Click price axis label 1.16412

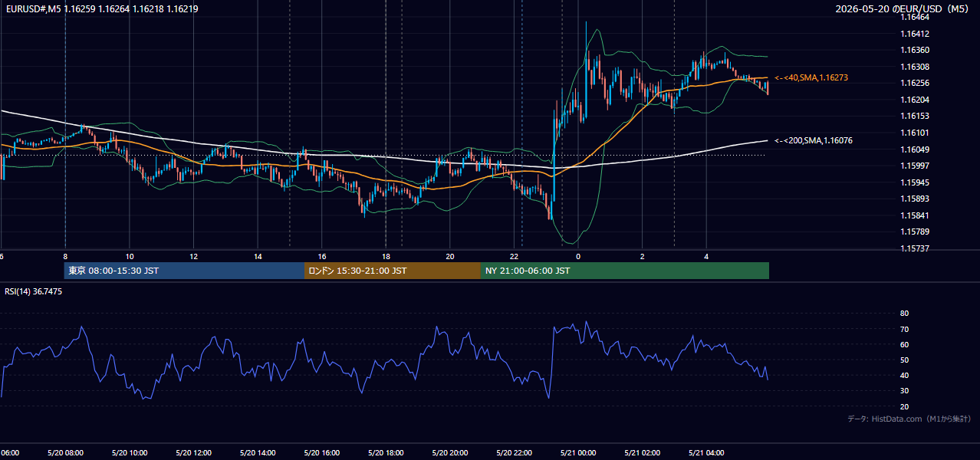915,34
